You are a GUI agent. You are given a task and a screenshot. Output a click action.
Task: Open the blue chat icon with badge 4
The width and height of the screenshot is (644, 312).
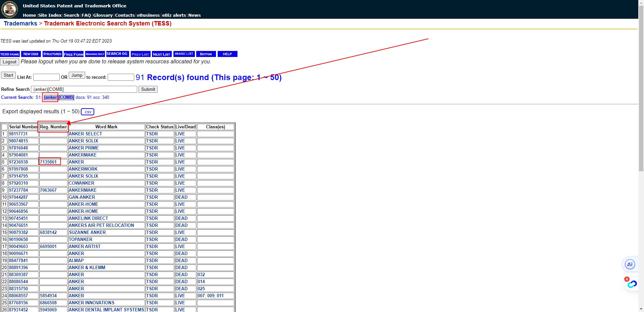coord(632,284)
